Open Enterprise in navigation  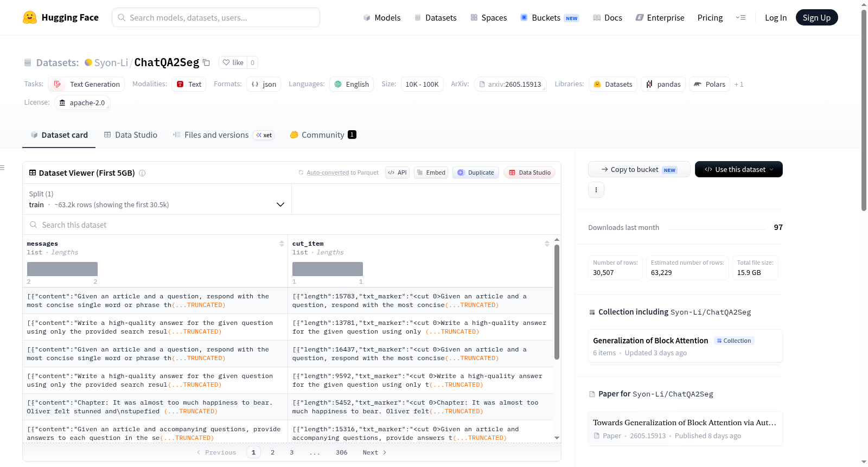tap(660, 17)
